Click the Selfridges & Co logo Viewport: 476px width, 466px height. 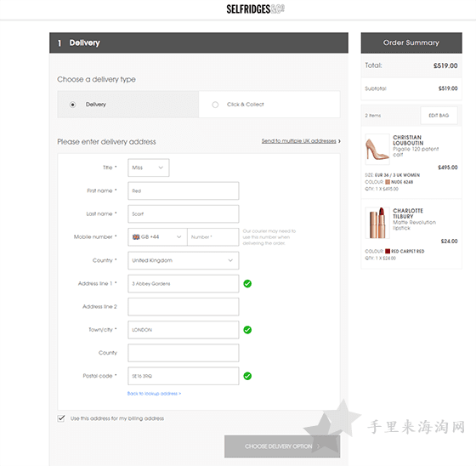click(255, 9)
